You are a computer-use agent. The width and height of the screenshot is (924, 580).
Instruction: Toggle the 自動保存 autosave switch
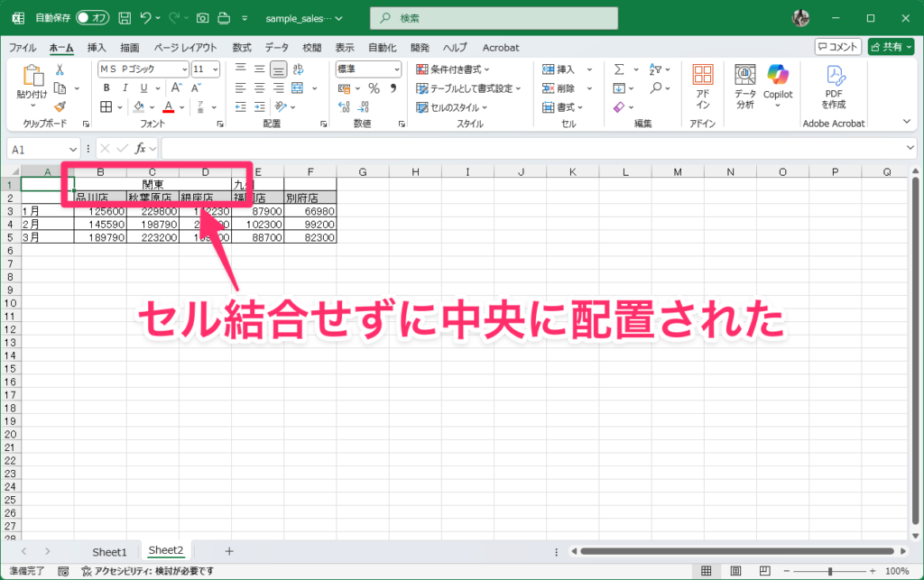point(92,18)
